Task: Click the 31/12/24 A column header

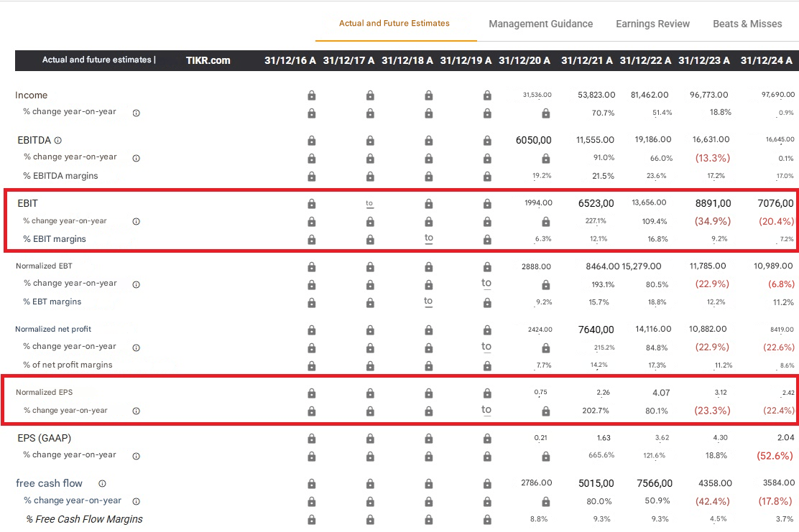Action: click(x=766, y=60)
